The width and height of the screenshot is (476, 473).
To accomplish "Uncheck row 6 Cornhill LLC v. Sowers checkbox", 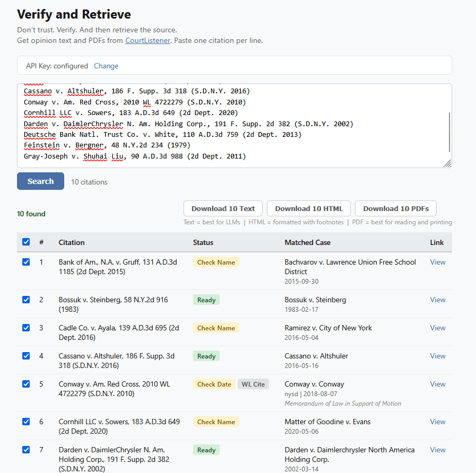I will point(26,422).
